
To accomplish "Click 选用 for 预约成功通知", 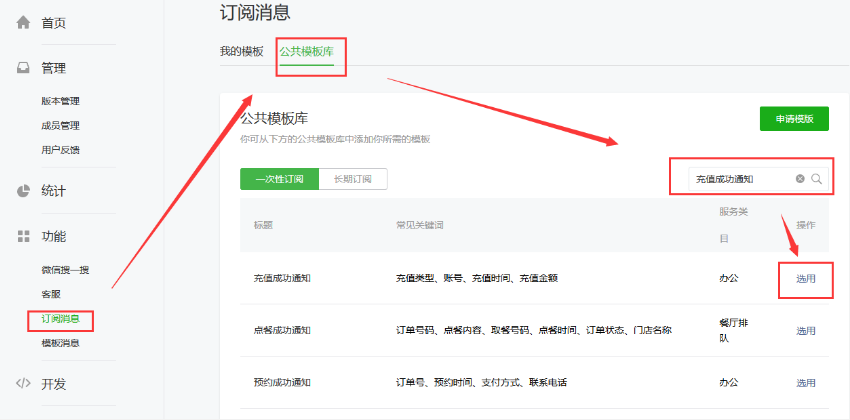I will click(x=806, y=382).
